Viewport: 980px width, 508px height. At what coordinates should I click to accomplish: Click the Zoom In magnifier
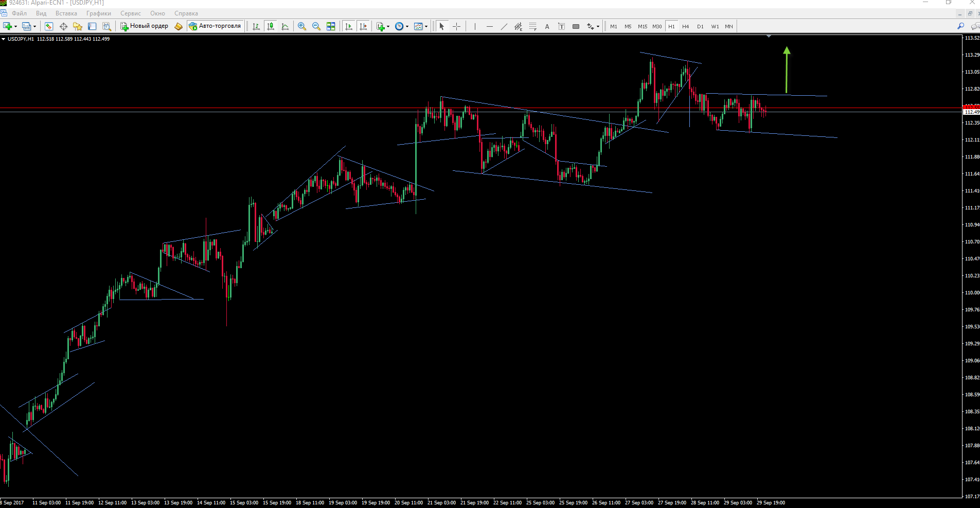302,26
